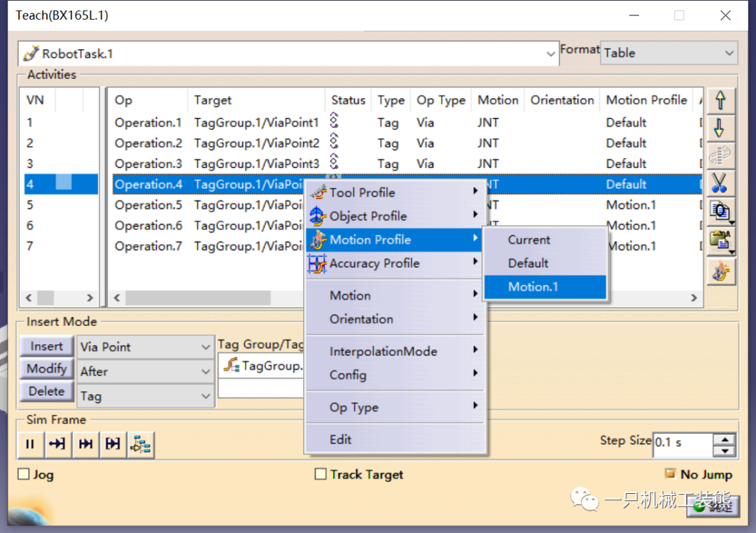Image resolution: width=756 pixels, height=533 pixels.
Task: Cut selected operation with the scissors icon
Action: click(720, 183)
